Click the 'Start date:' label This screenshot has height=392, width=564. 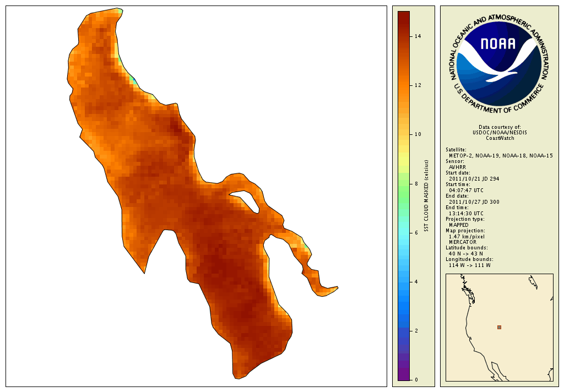point(458,173)
